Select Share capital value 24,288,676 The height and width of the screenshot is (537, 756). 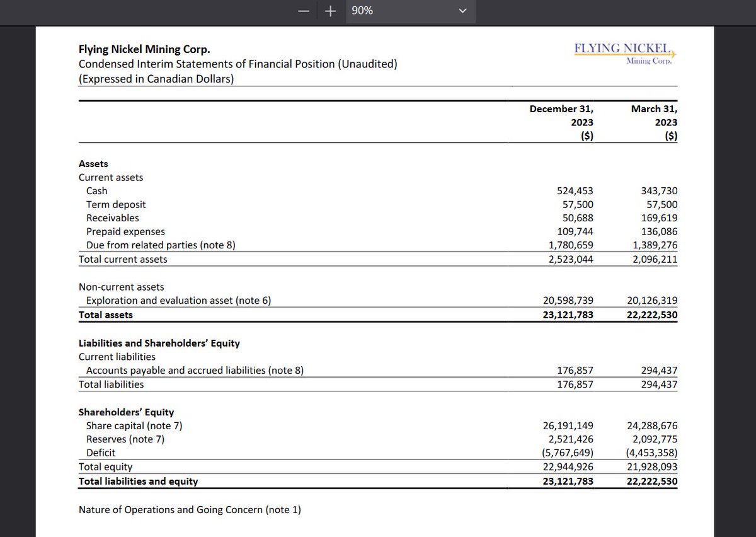point(653,426)
